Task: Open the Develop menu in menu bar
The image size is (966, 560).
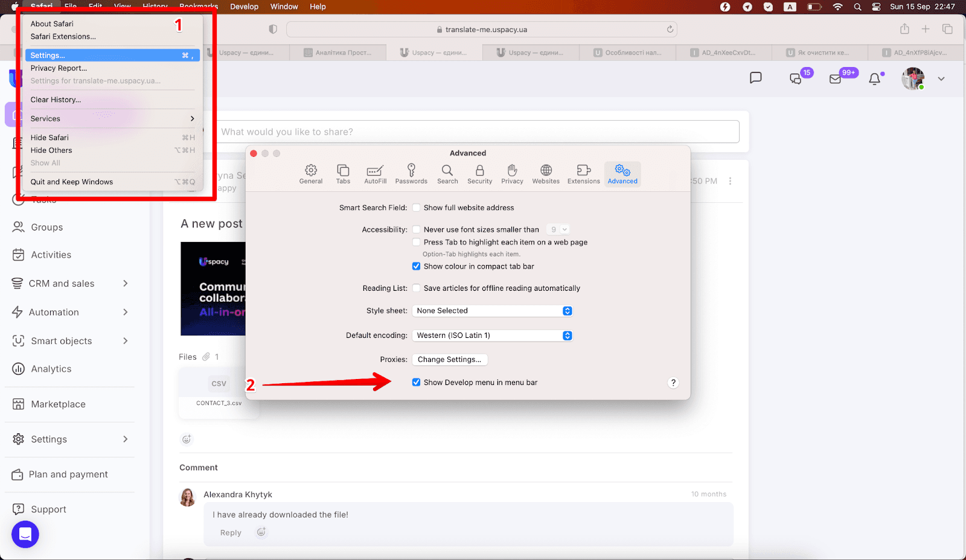Action: (x=244, y=7)
